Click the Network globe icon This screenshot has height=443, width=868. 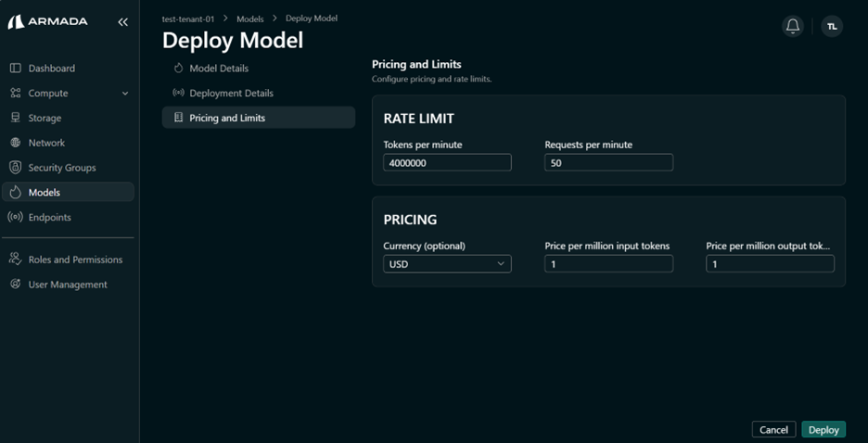click(x=16, y=143)
